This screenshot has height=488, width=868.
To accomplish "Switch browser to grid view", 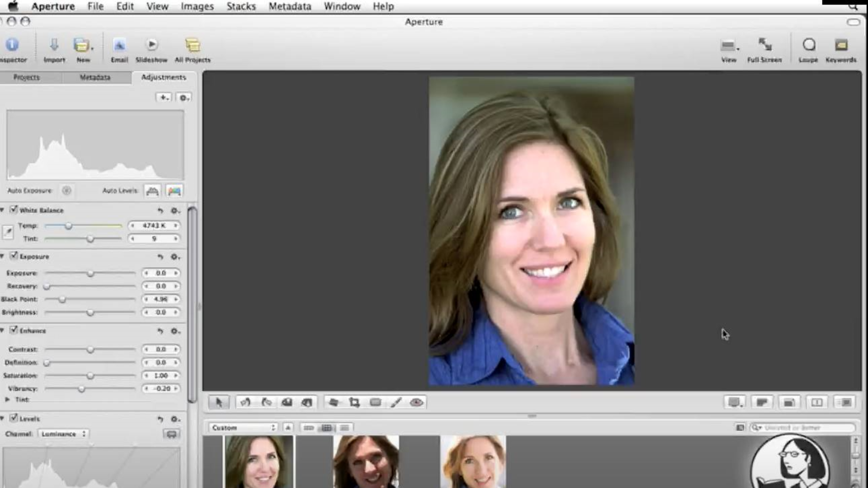I will click(326, 427).
